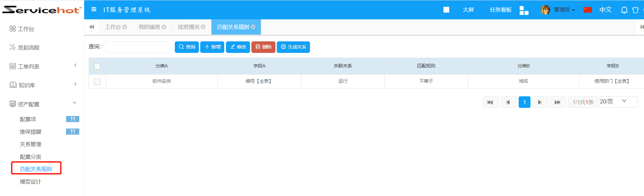Open the 20/页 page size dropdown

(618, 101)
